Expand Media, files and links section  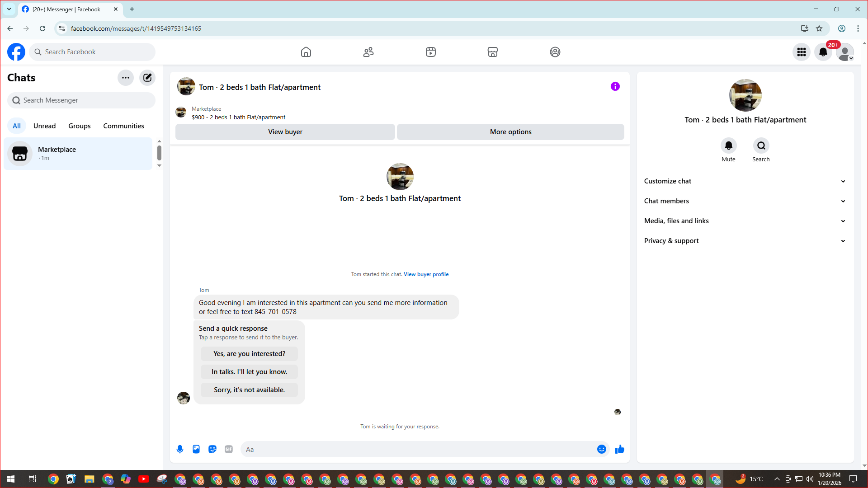point(745,221)
